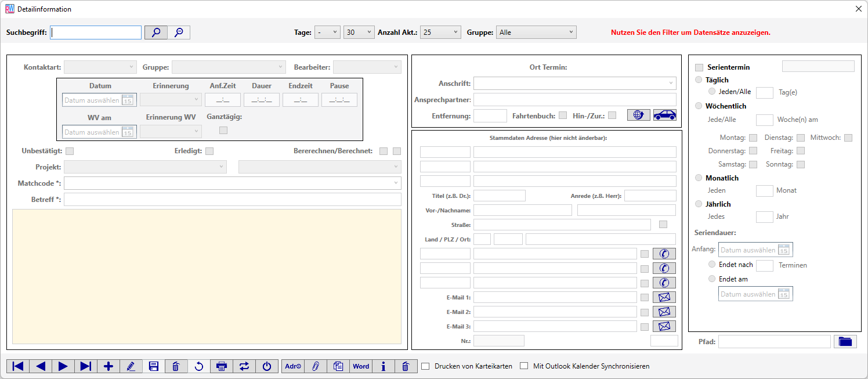Click into the Betreff field
Image resolution: width=868 pixels, height=379 pixels.
tap(233, 200)
